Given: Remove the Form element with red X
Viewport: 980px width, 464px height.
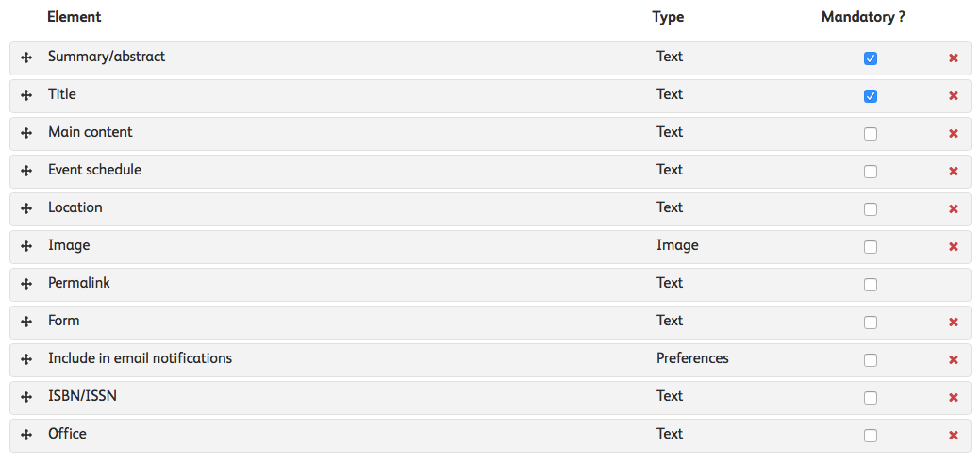Looking at the screenshot, I should pyautogui.click(x=954, y=323).
